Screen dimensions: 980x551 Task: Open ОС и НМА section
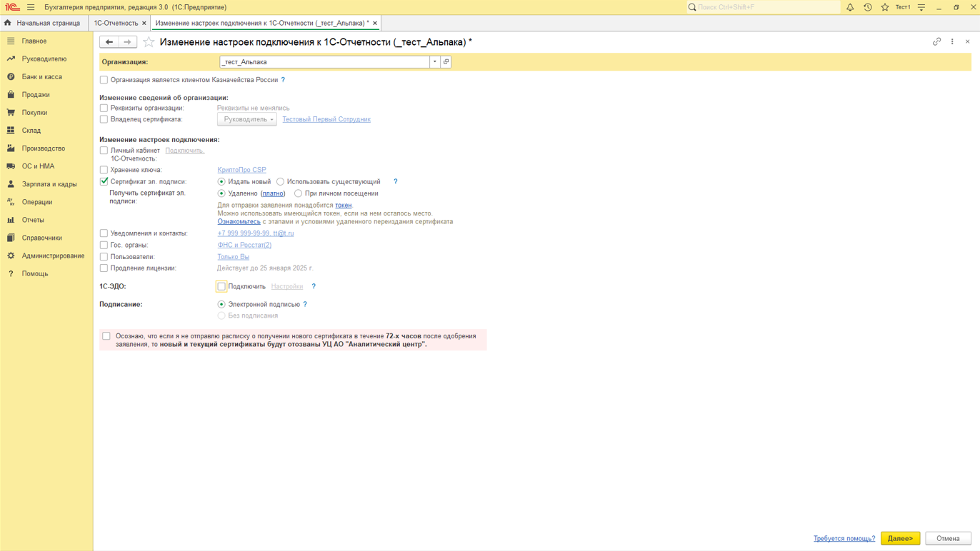46,166
